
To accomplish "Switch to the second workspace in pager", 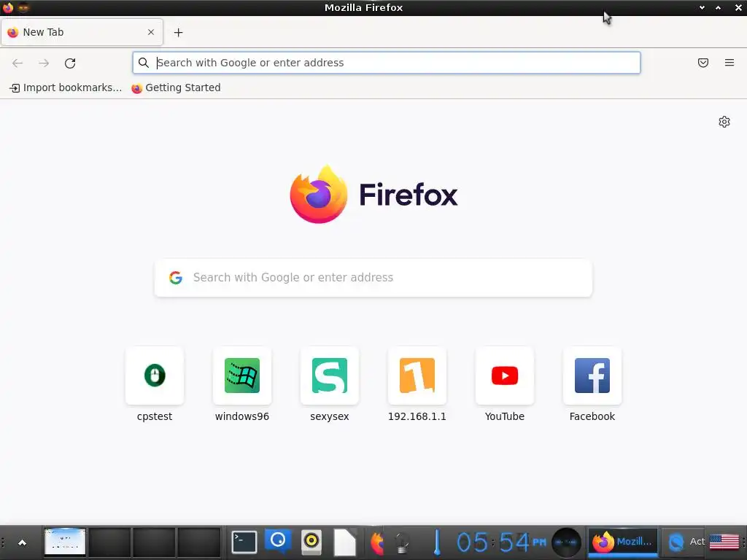I will [109, 542].
